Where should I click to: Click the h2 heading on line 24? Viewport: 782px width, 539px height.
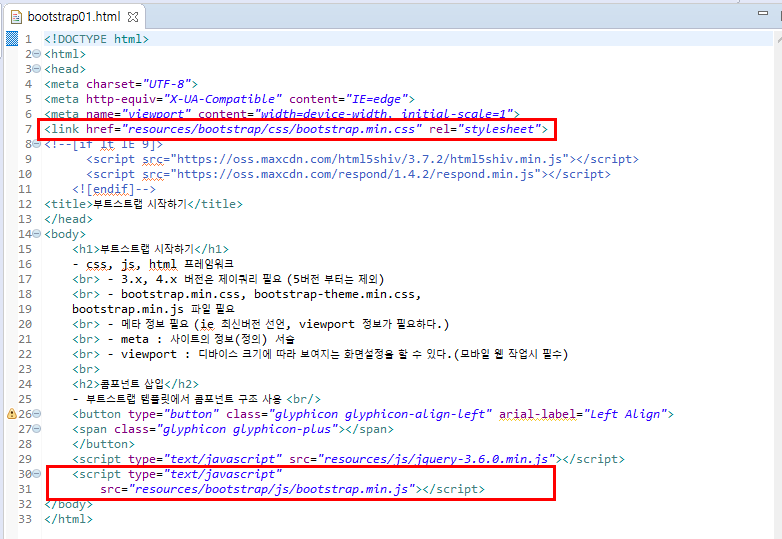click(136, 384)
